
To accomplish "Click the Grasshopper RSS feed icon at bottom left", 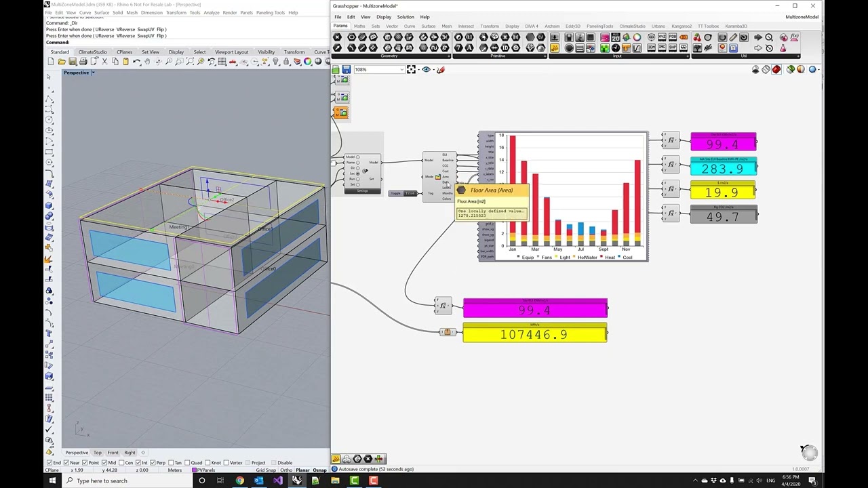I will [x=336, y=459].
